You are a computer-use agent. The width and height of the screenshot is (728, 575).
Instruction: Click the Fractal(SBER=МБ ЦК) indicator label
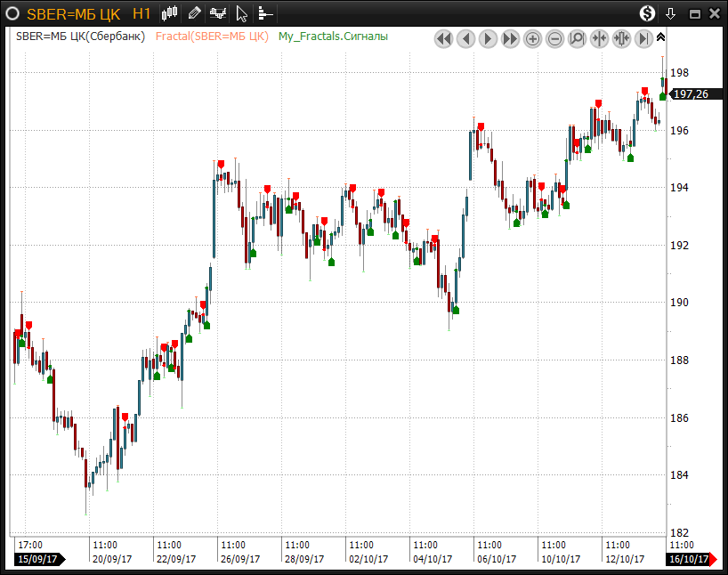coord(211,36)
